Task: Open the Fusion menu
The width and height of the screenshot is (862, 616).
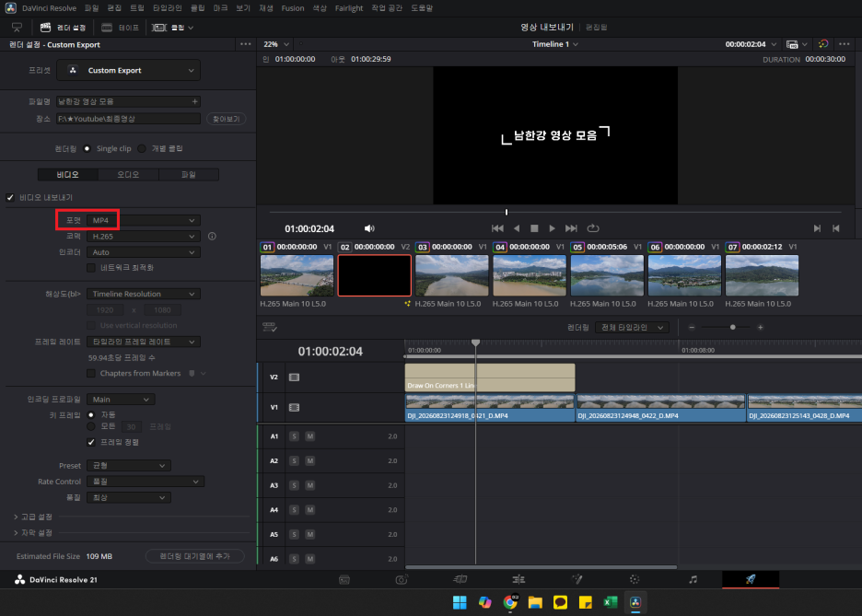Action: (x=293, y=8)
